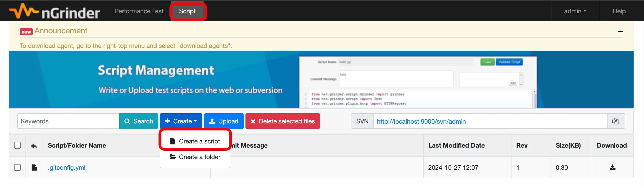This screenshot has height=189, width=644.
Task: Check the box for .gitconfig.yml row
Action: (x=17, y=167)
